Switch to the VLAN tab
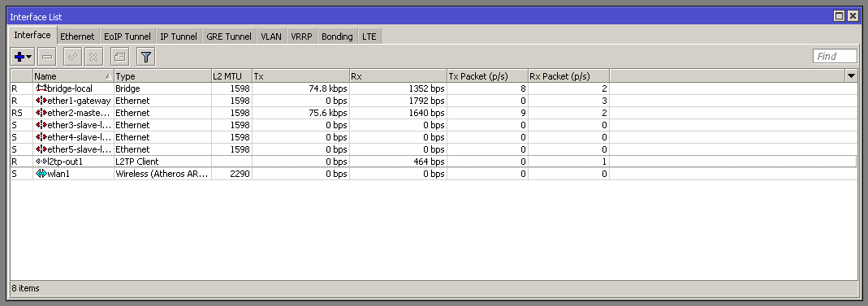 pyautogui.click(x=271, y=37)
